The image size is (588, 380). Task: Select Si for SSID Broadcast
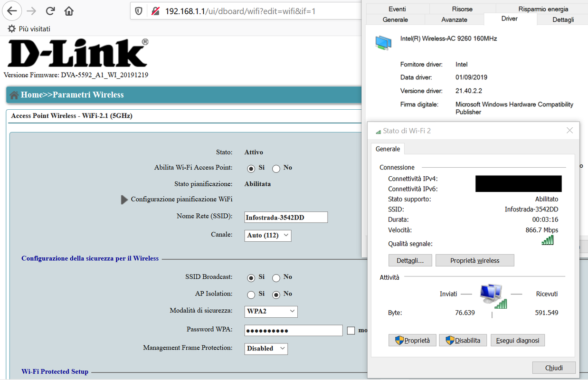click(x=251, y=278)
